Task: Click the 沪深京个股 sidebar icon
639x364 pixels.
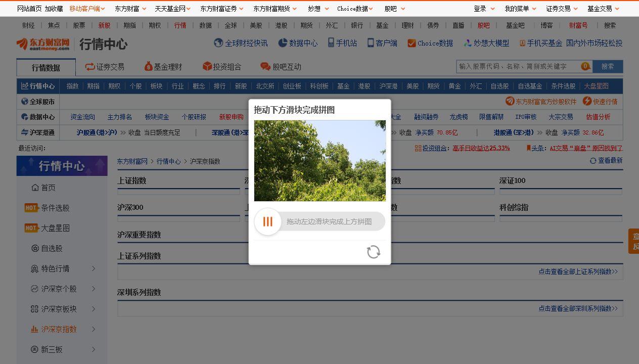Action: (34, 289)
